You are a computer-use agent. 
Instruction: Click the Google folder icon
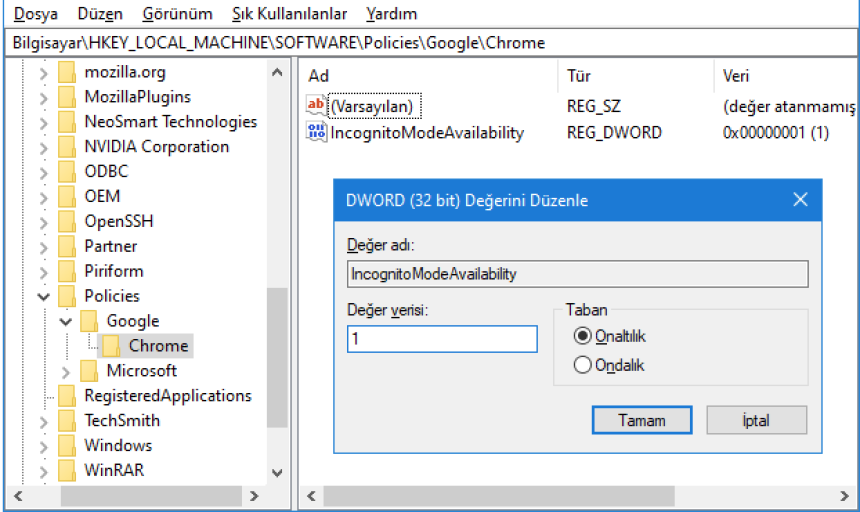(90, 321)
